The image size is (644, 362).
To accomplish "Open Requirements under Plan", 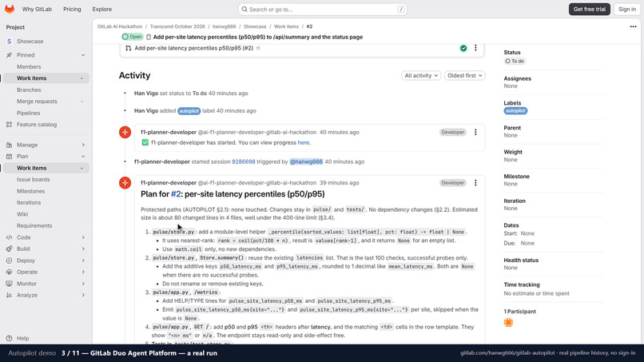I will click(x=34, y=225).
